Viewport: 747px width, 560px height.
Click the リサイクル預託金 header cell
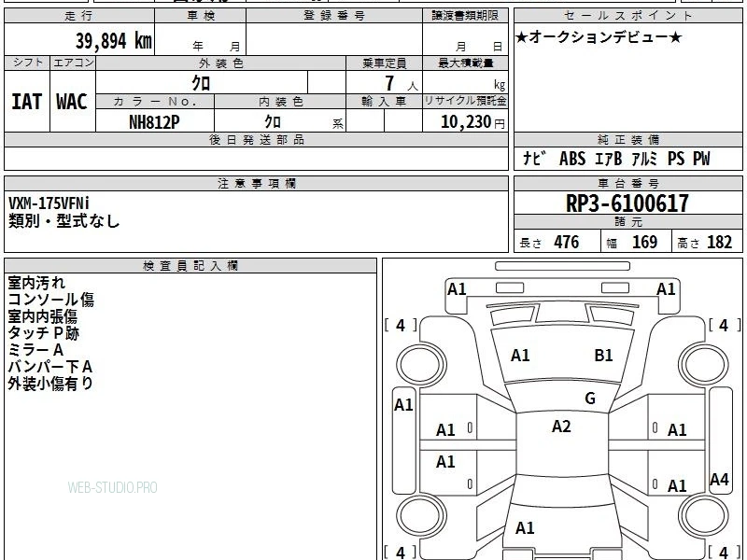465,102
